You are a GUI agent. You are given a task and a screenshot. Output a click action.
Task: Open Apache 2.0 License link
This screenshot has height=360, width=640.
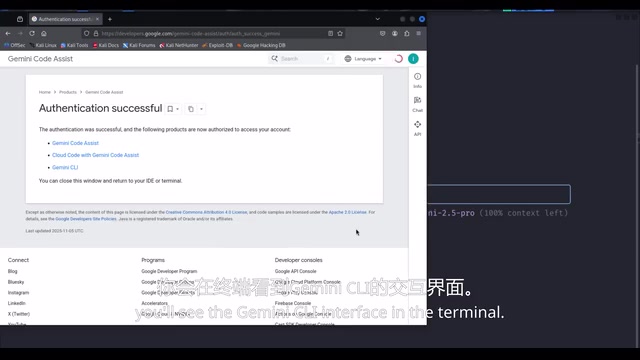(347, 212)
